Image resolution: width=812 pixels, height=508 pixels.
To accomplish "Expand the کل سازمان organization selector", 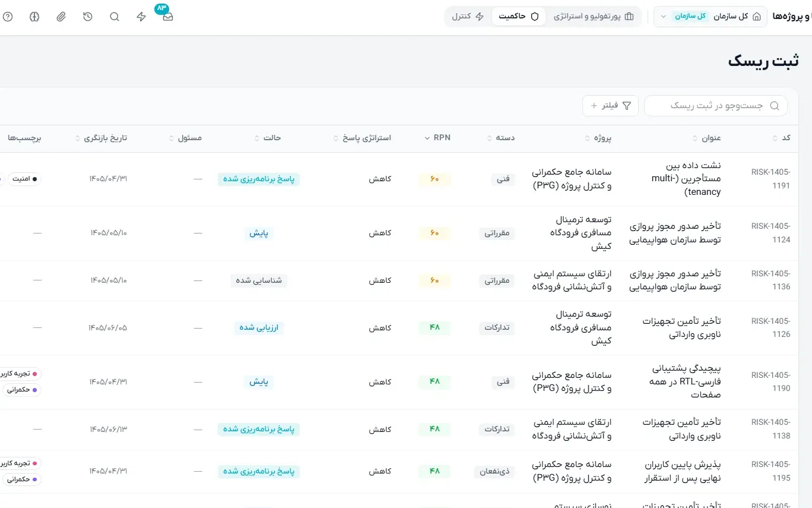I will tap(710, 17).
